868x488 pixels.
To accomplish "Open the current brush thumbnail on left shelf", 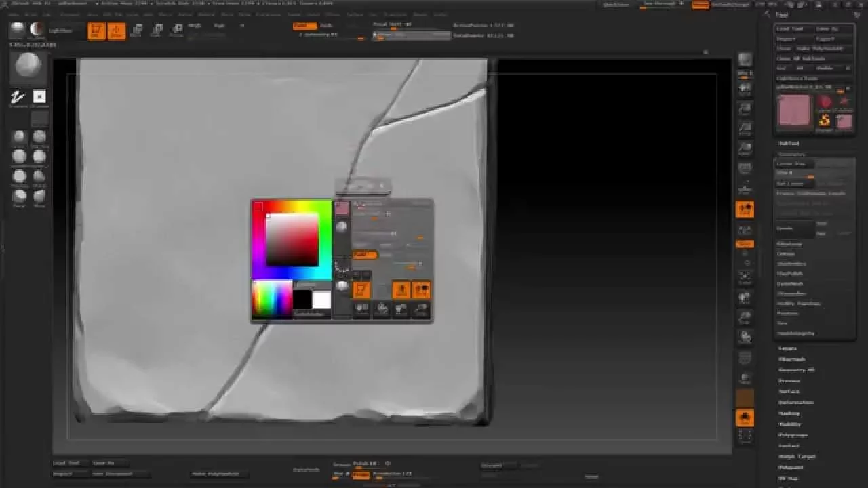I will tap(28, 66).
